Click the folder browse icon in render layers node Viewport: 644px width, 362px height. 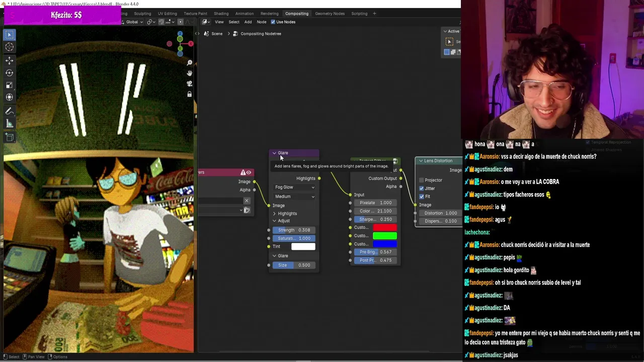click(x=247, y=210)
